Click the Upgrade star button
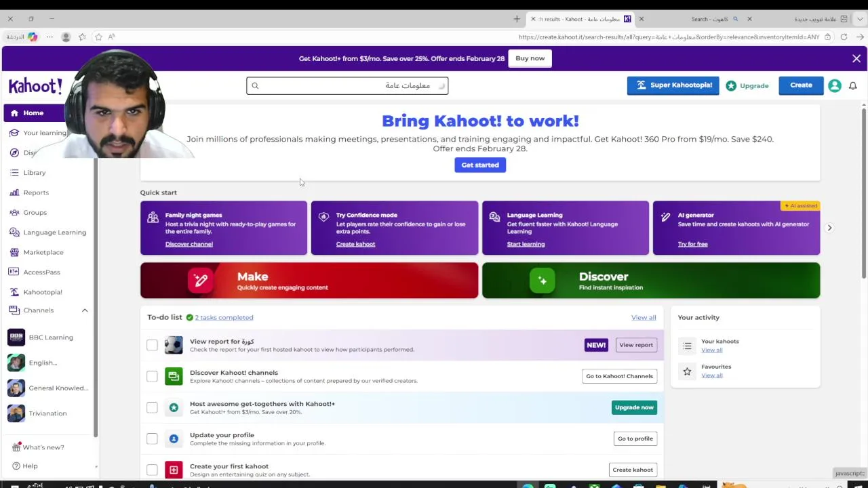868x488 pixels. pos(747,86)
